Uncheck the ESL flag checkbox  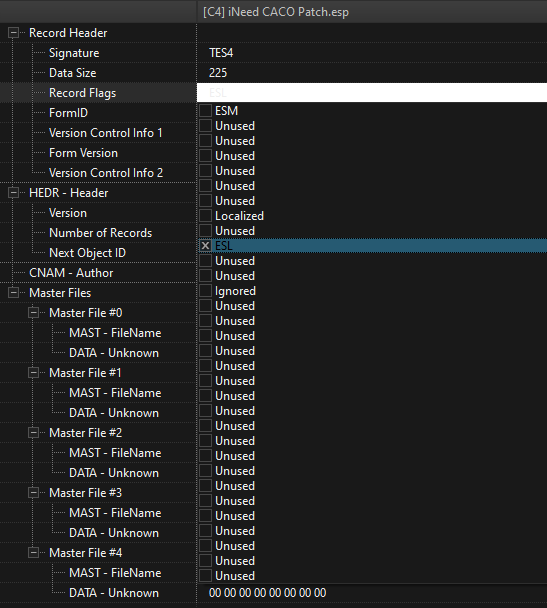(205, 246)
